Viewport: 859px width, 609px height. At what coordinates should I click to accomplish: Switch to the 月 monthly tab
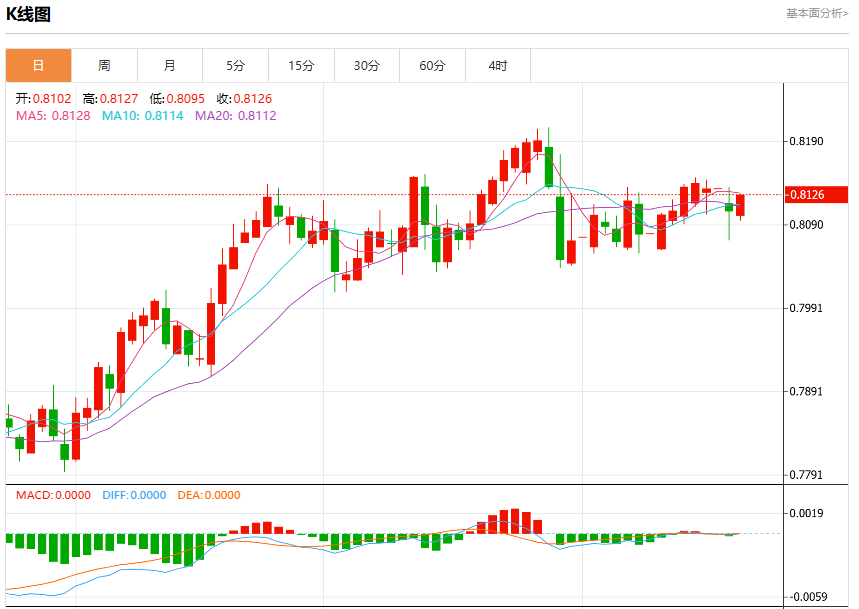[x=170, y=66]
